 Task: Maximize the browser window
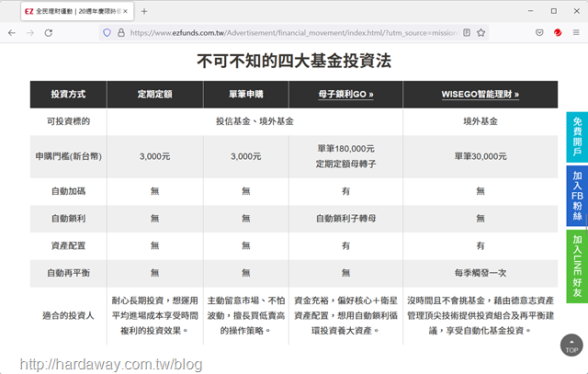(553, 11)
